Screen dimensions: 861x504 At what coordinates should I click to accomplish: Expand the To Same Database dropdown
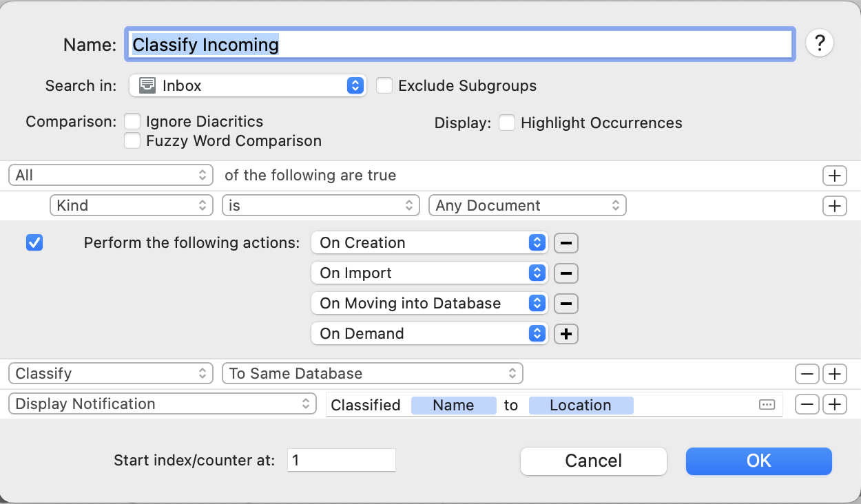click(x=372, y=374)
